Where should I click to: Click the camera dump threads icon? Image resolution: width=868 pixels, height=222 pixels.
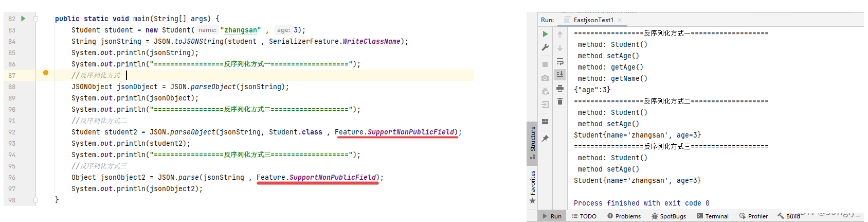545,78
